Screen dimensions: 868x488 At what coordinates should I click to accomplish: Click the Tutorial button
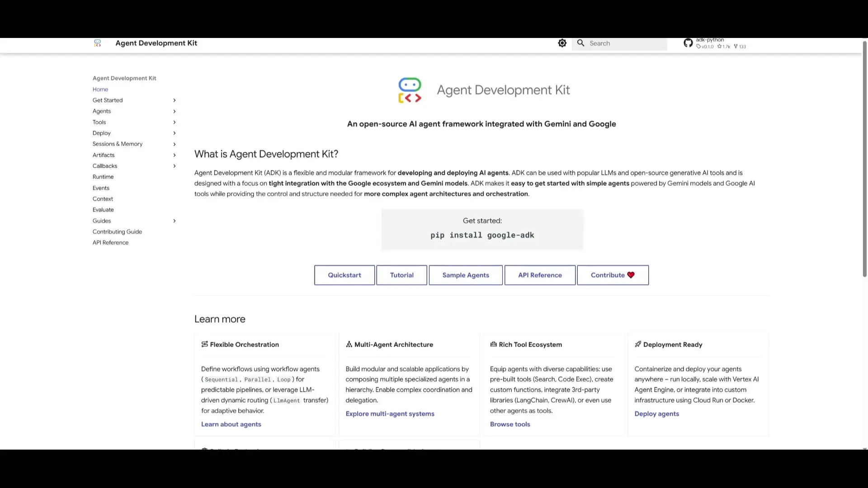pos(402,275)
